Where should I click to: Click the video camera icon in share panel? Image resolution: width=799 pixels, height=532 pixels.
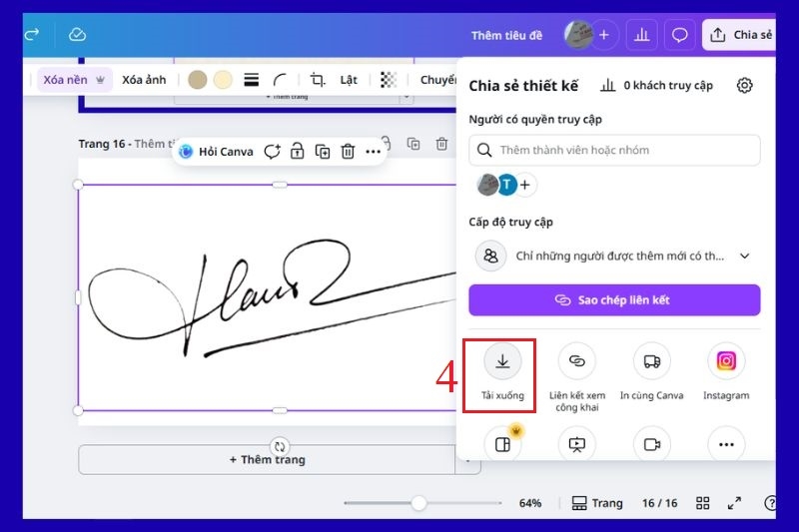[652, 444]
